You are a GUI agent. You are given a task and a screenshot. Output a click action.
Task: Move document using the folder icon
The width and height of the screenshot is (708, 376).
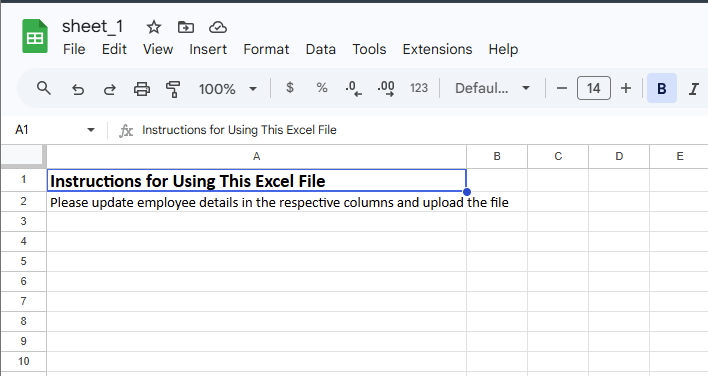tap(186, 27)
